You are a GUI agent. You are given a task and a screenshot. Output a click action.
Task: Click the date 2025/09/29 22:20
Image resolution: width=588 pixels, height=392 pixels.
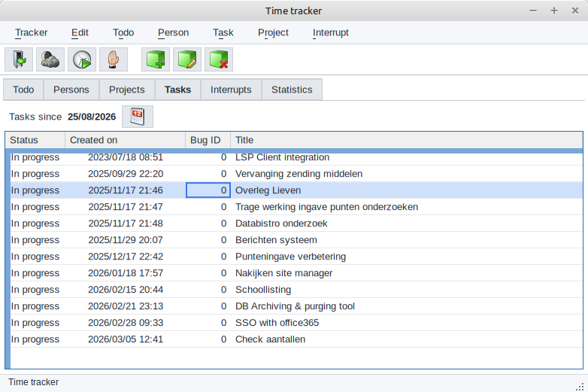126,174
